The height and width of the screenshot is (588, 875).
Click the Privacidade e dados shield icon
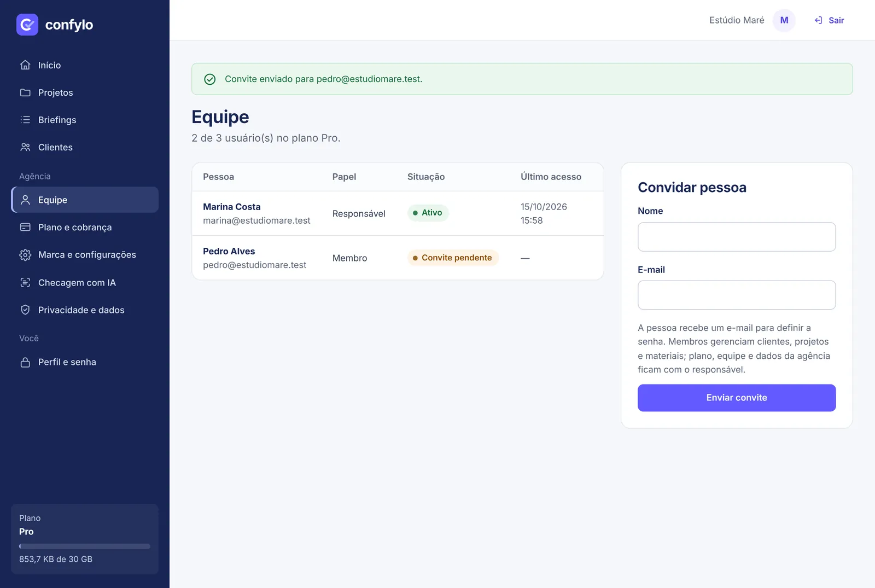[25, 310]
